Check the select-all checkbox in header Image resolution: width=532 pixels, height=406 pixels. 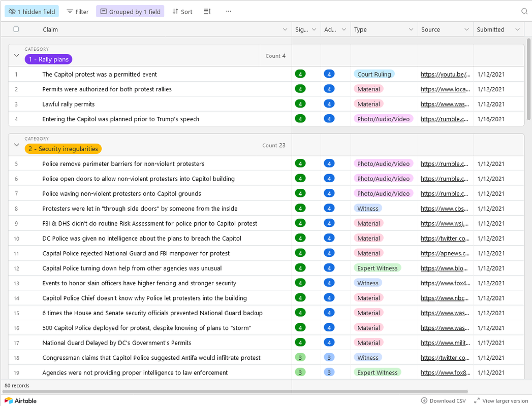point(16,29)
